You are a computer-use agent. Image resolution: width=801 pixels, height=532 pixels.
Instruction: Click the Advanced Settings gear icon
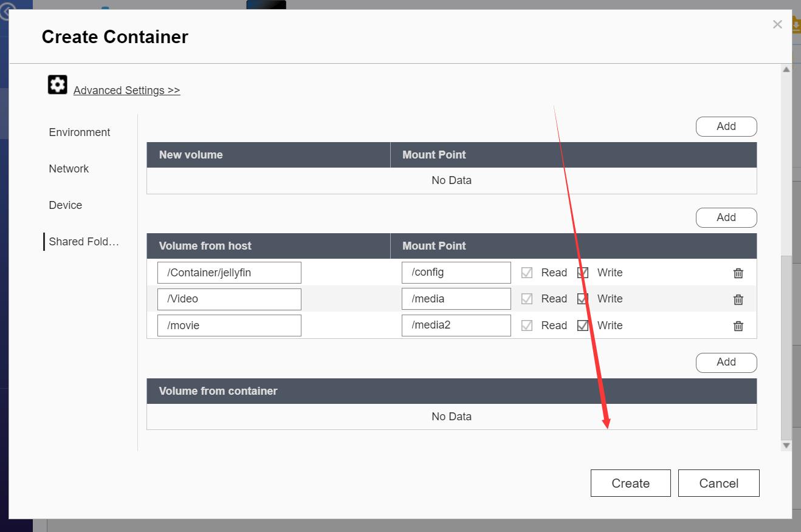pyautogui.click(x=57, y=85)
